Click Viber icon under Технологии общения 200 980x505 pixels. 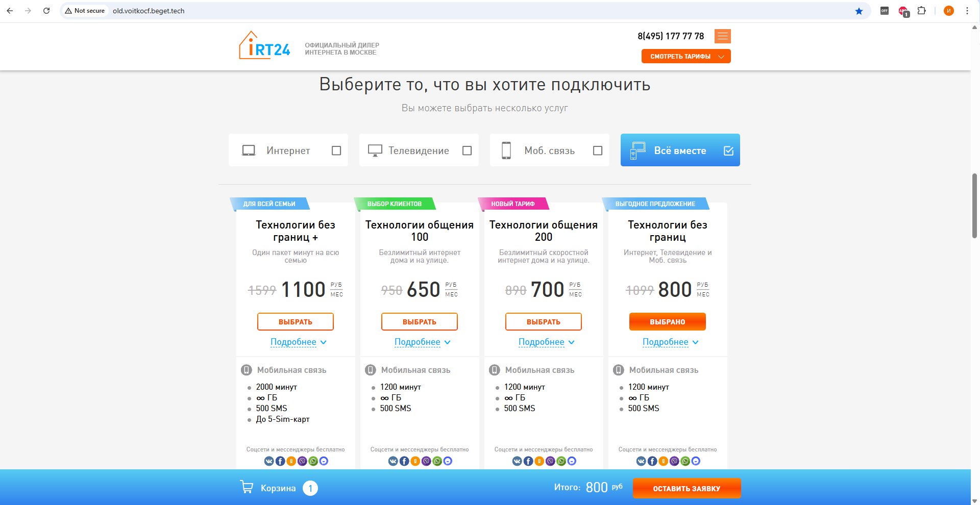click(550, 461)
